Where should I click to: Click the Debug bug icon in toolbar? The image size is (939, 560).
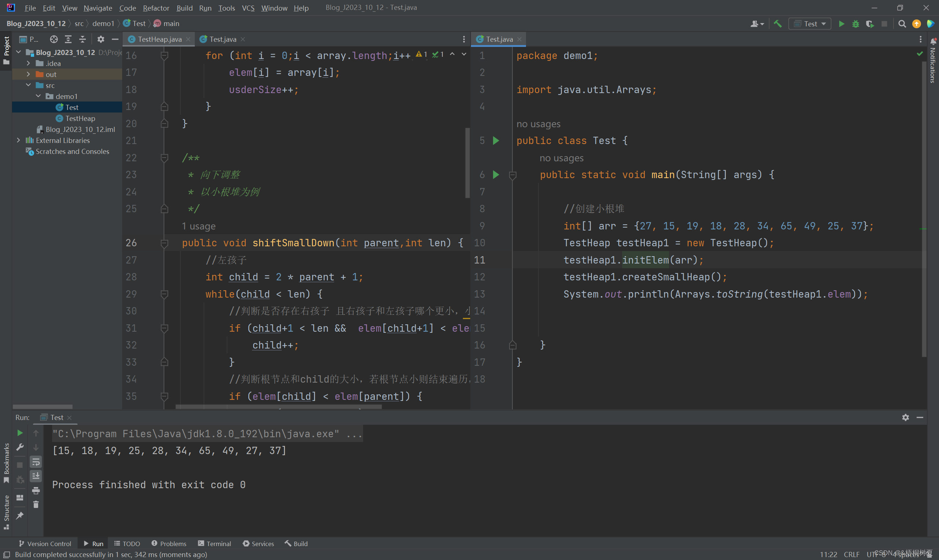click(x=856, y=24)
